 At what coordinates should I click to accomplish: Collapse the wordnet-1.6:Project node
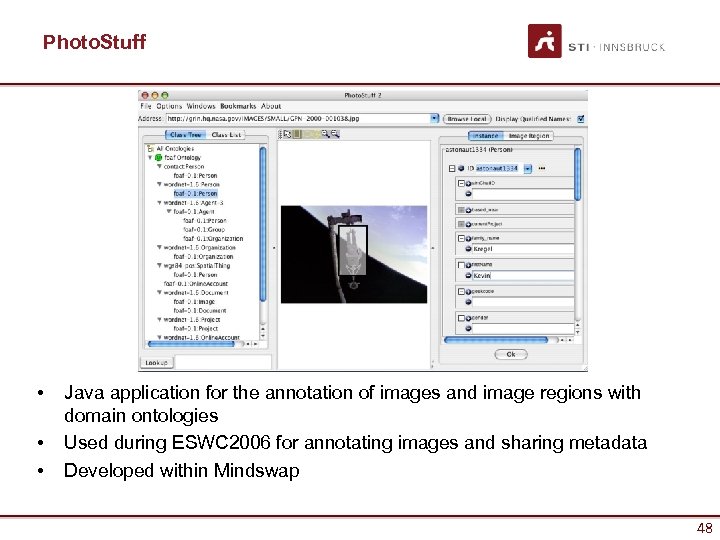pos(159,319)
